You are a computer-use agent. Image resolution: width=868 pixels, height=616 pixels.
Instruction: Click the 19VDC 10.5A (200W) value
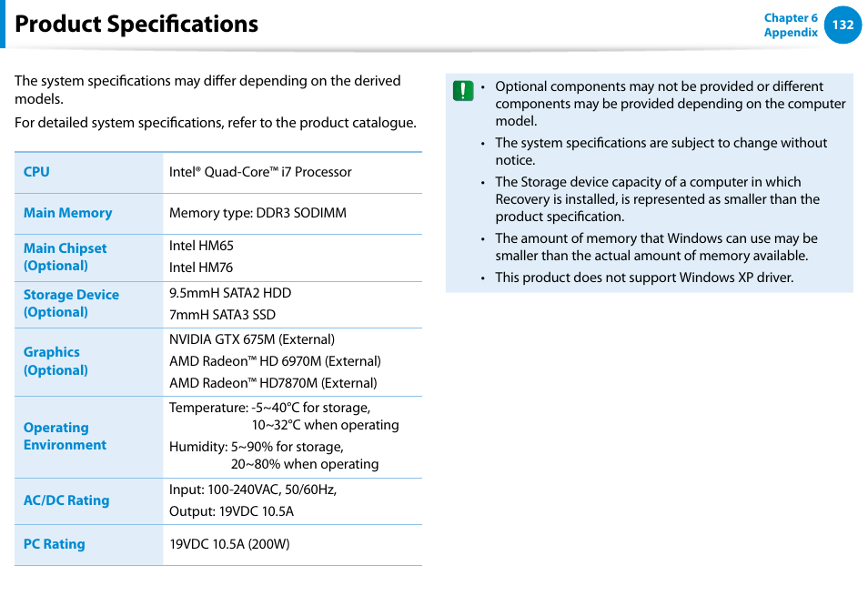[229, 544]
